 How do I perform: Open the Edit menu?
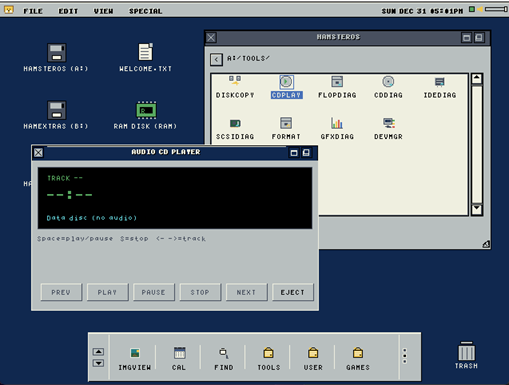pos(68,11)
